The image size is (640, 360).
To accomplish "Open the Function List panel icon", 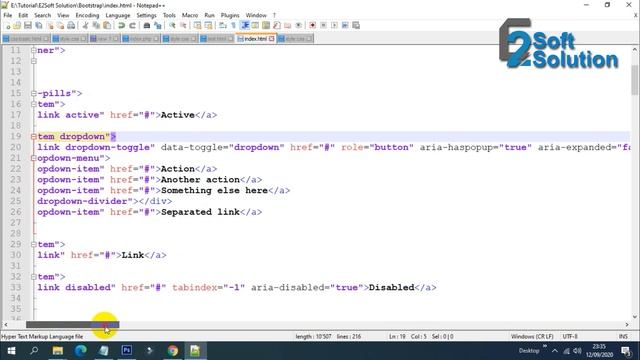I will click(x=277, y=25).
